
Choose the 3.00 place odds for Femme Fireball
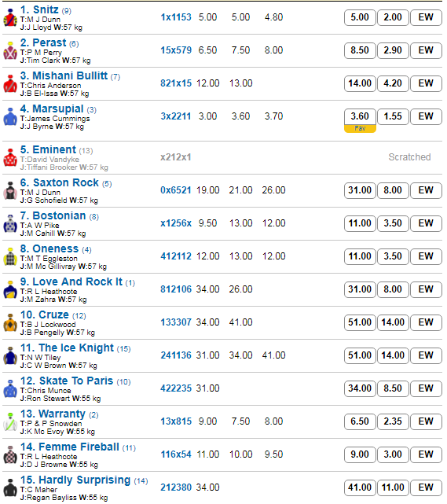click(393, 454)
